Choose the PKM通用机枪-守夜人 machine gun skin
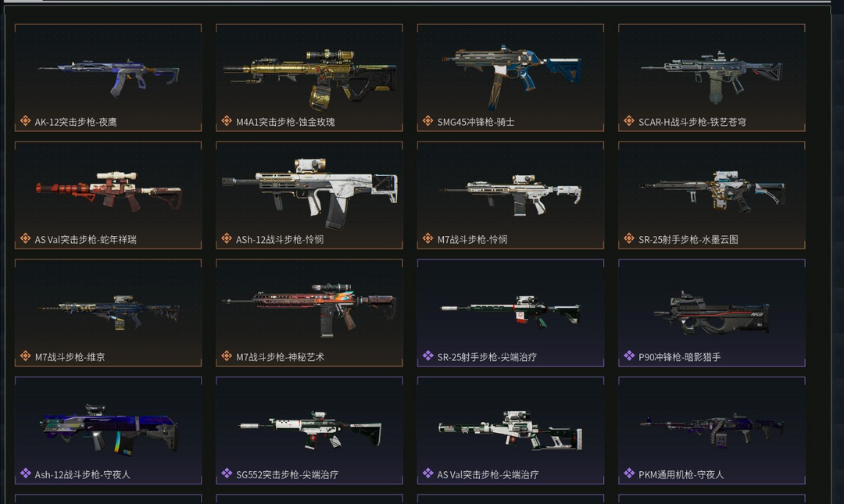 click(712, 431)
